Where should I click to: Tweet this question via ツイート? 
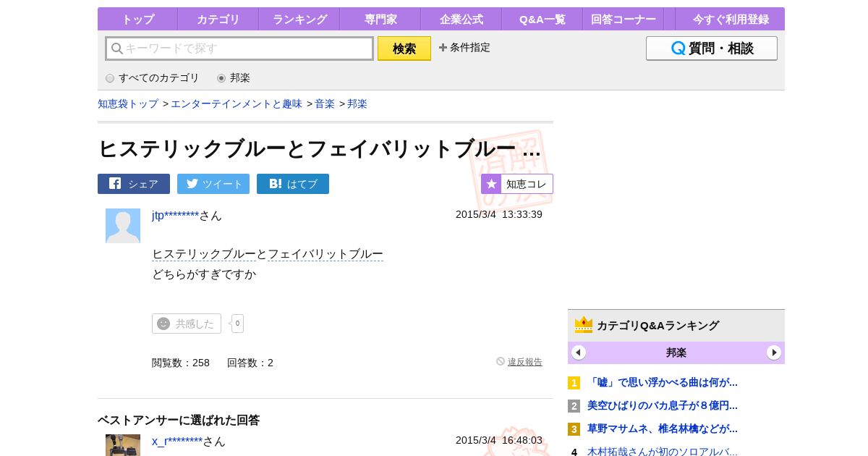click(x=213, y=184)
